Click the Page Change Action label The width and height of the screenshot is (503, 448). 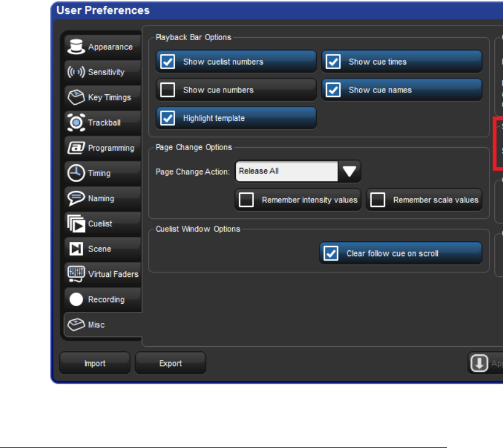click(193, 172)
